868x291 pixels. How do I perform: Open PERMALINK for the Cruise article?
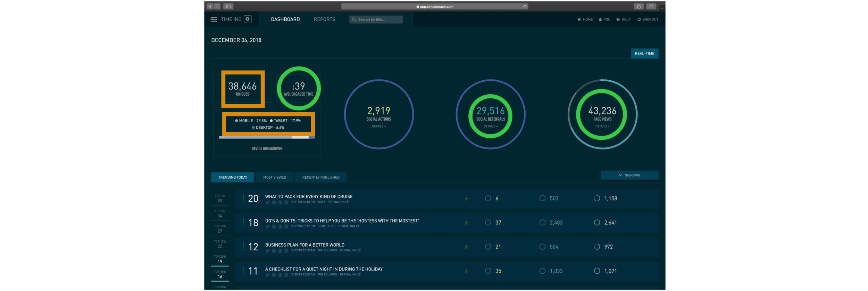tap(338, 202)
